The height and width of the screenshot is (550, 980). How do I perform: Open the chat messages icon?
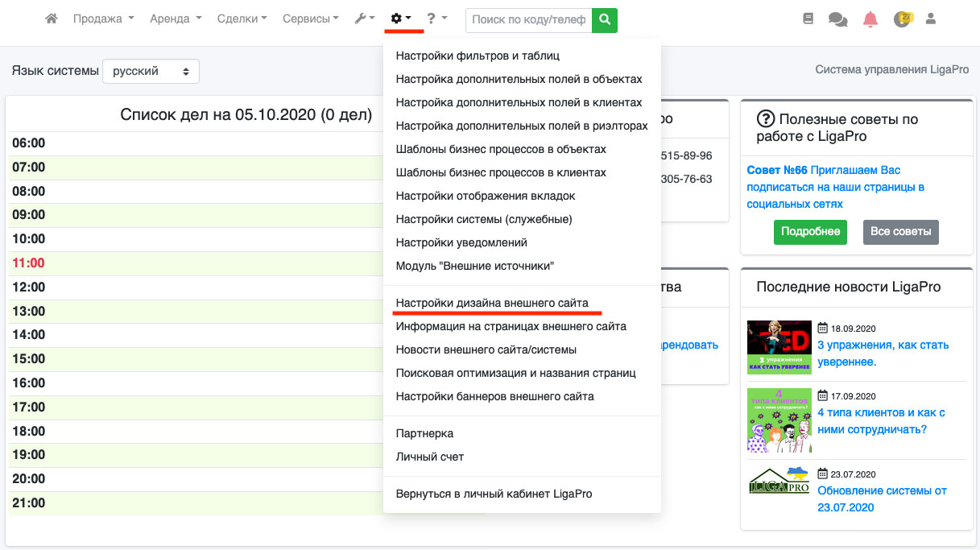point(837,19)
